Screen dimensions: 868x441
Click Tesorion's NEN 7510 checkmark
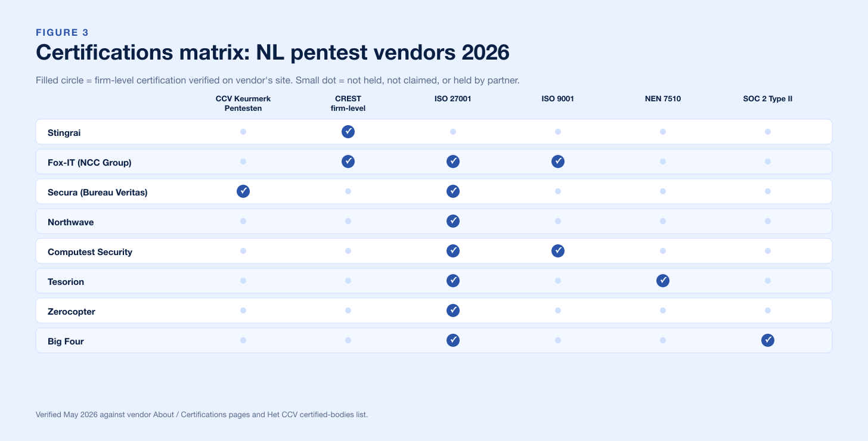[x=663, y=281]
